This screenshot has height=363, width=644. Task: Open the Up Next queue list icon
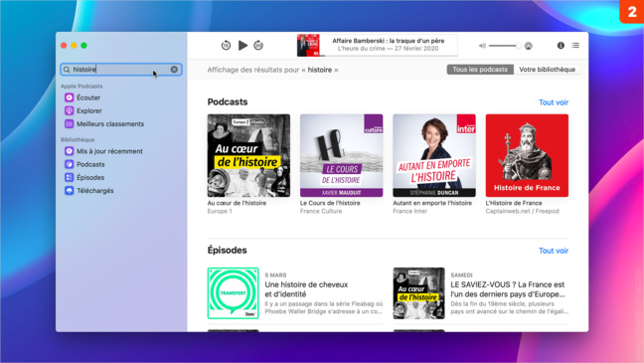coord(575,45)
